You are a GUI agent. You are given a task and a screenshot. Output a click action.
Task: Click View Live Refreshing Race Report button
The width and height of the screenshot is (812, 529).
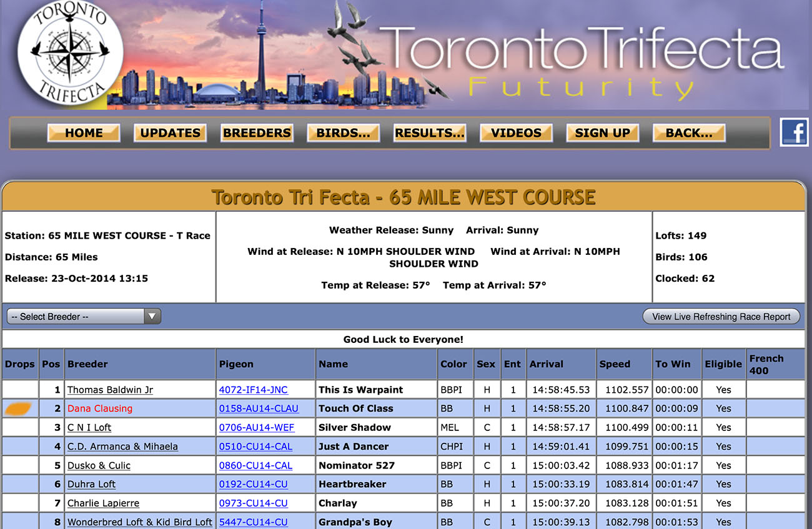[721, 317]
